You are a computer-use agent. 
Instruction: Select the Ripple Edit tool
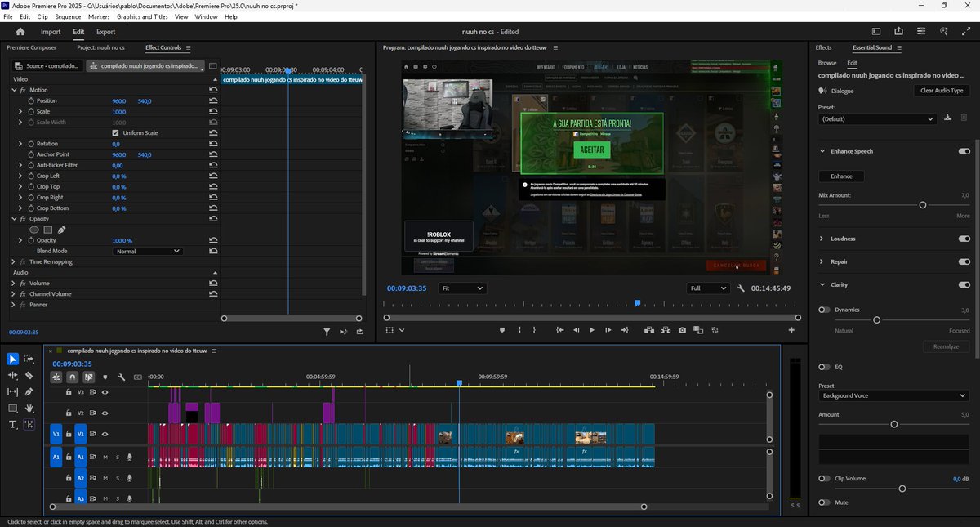click(13, 376)
